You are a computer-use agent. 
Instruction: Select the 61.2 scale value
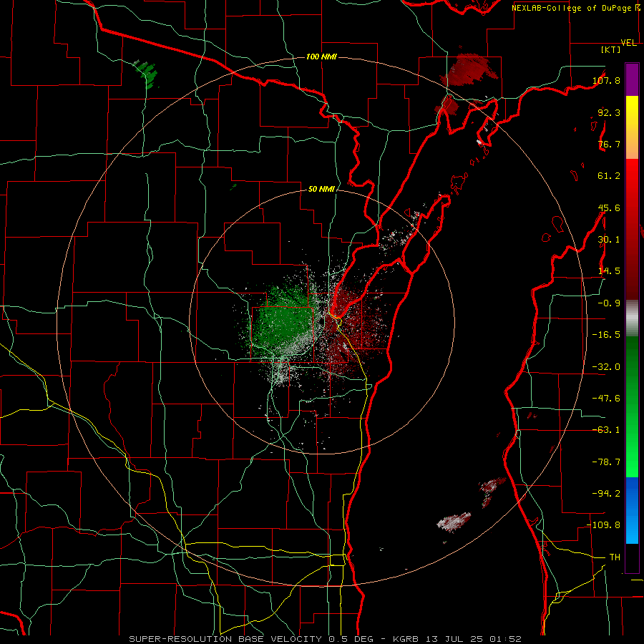(609, 176)
